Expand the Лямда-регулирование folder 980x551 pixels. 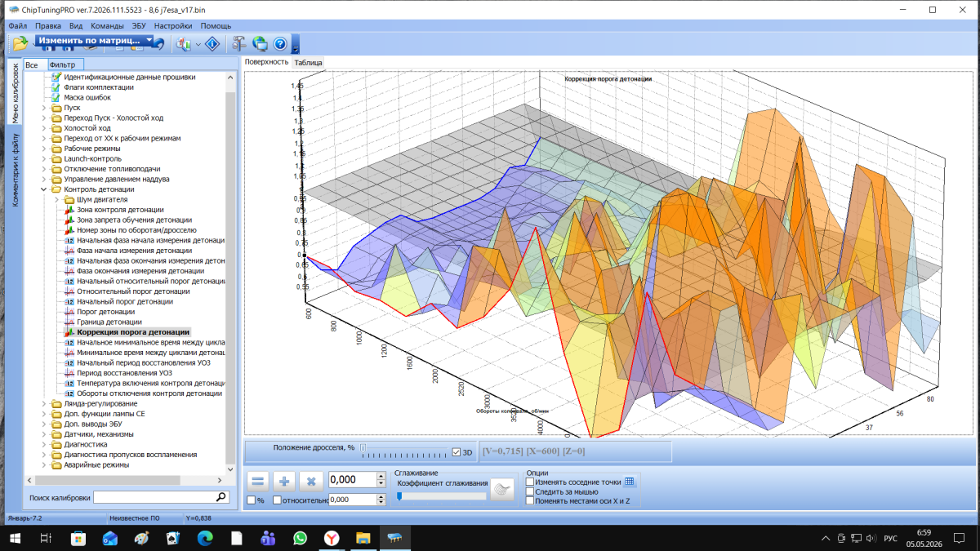[44, 403]
